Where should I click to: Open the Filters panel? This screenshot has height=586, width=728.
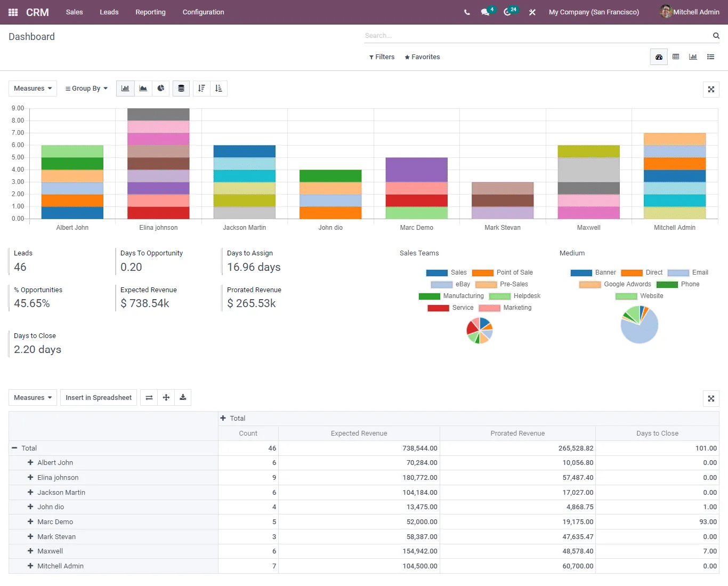pos(382,57)
